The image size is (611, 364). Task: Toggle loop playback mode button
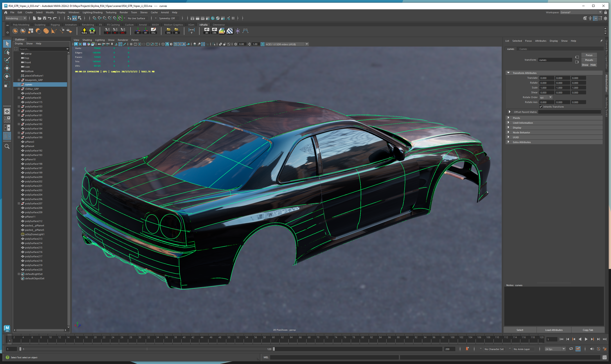(571, 349)
